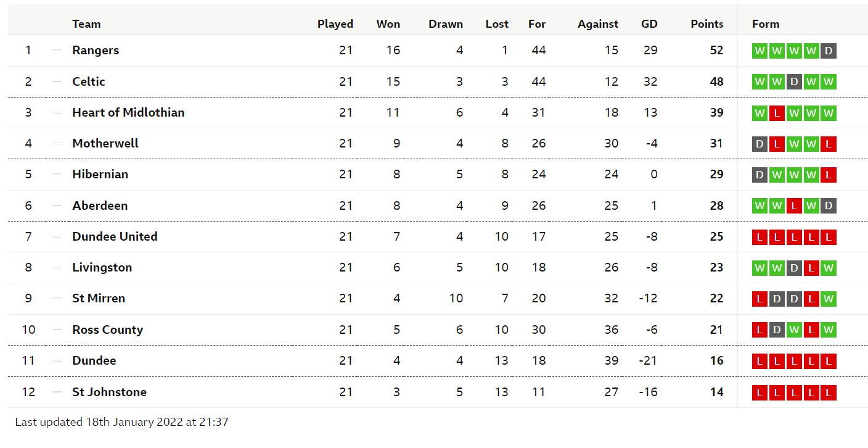Click Aberdeen's red L form badge
Screen dimensions: 868x448
click(794, 205)
